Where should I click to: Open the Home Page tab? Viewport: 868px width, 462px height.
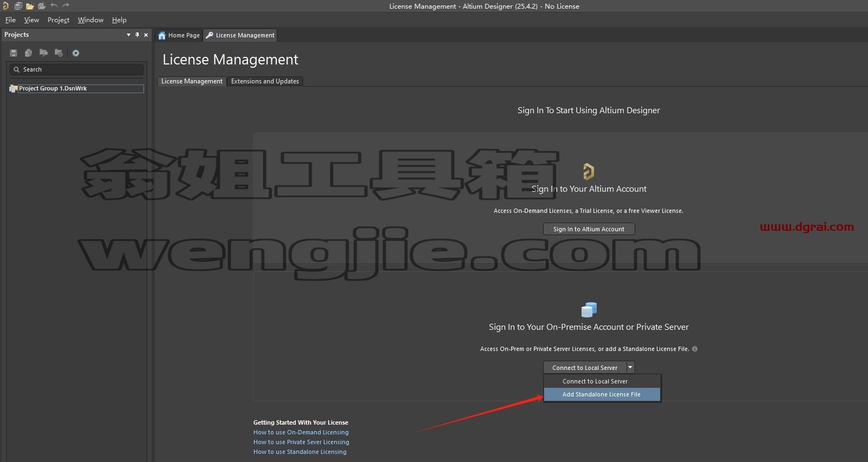click(179, 35)
